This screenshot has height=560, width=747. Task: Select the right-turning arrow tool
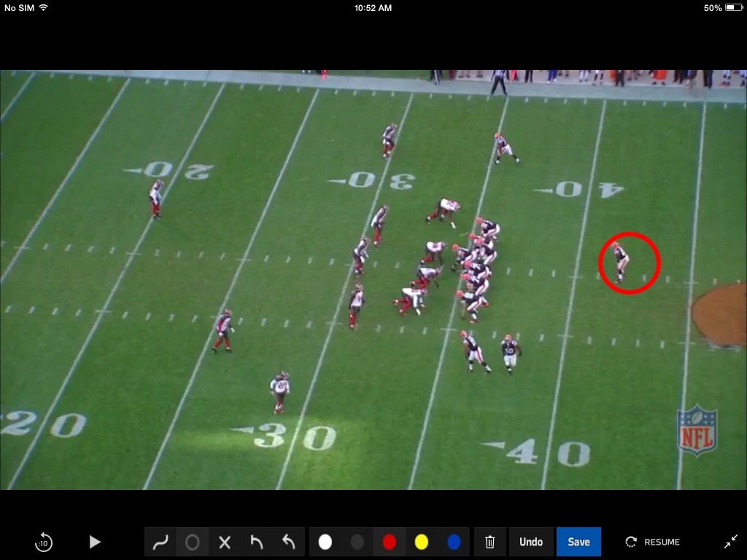point(256,542)
